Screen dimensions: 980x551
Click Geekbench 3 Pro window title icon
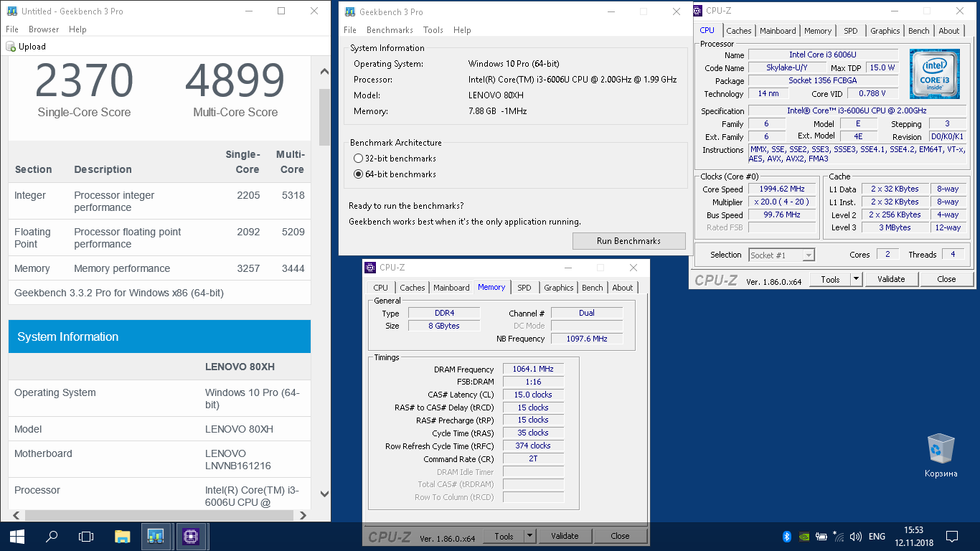pyautogui.click(x=350, y=11)
